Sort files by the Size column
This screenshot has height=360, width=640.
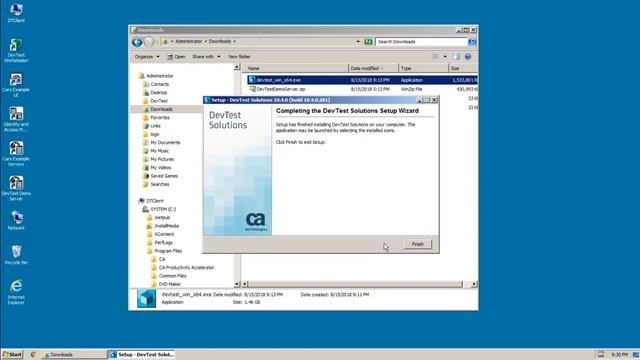462,68
